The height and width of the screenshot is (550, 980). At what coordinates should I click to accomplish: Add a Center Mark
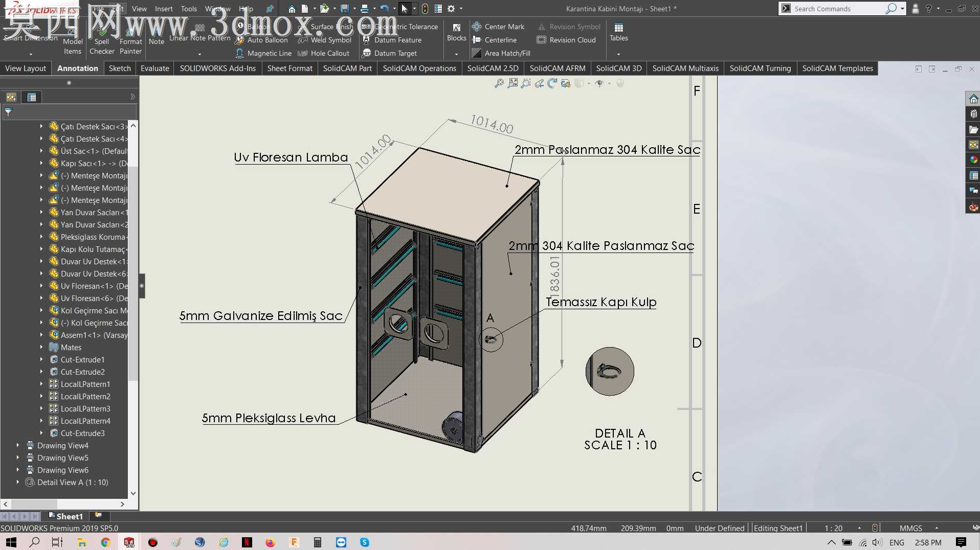[x=498, y=27]
